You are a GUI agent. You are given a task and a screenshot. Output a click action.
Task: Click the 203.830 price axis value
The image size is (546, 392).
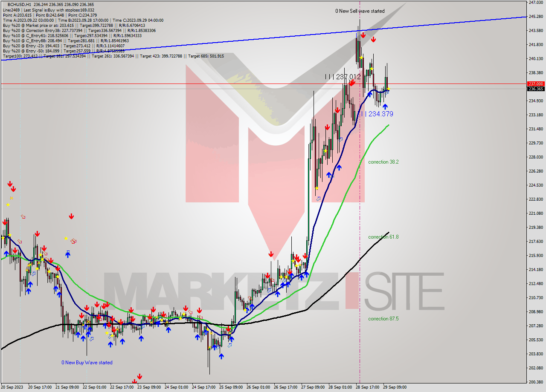point(535,354)
